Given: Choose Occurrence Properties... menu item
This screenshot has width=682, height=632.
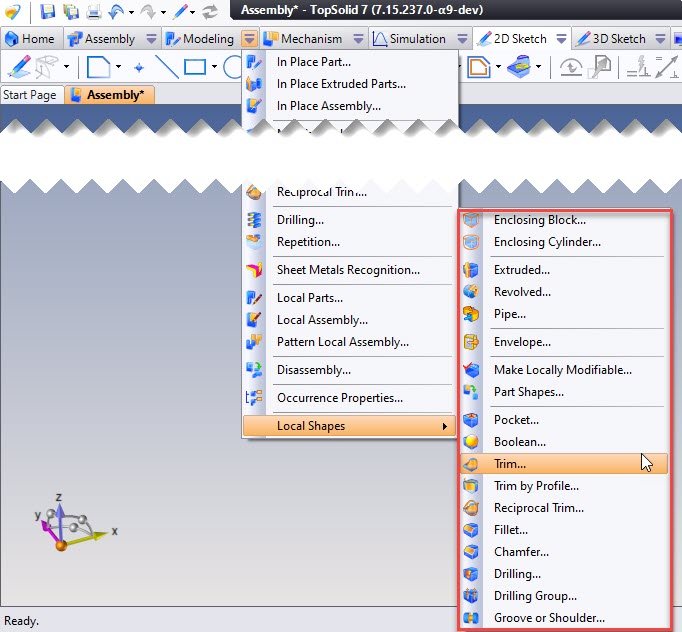Looking at the screenshot, I should 350,398.
